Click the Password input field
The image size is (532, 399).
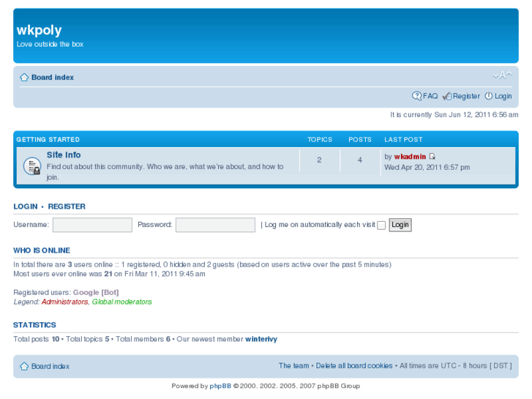[x=215, y=225]
